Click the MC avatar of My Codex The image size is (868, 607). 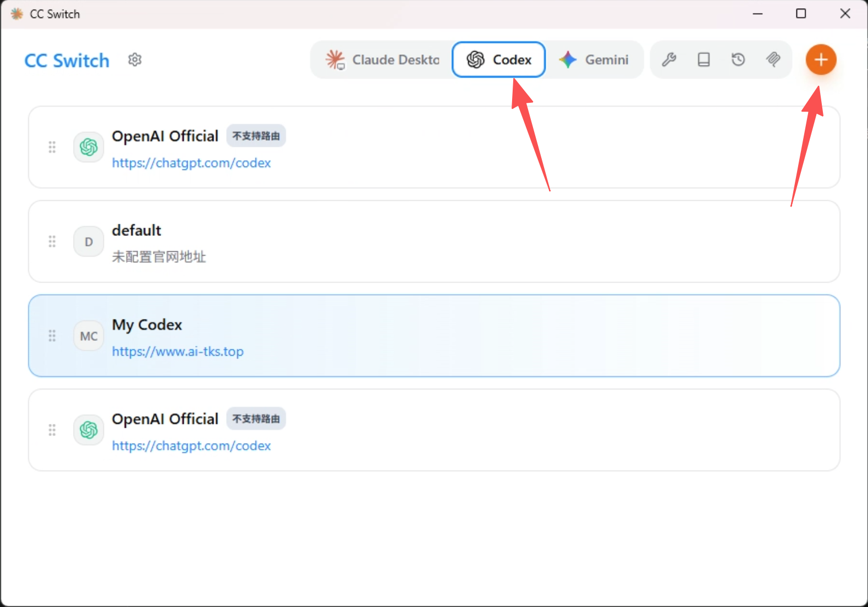point(89,336)
